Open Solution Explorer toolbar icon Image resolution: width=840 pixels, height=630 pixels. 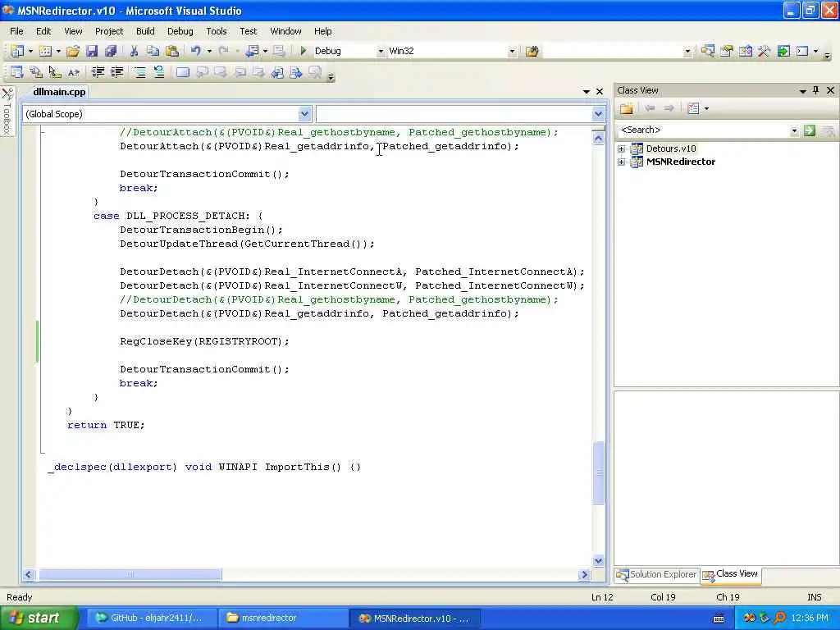pos(708,51)
